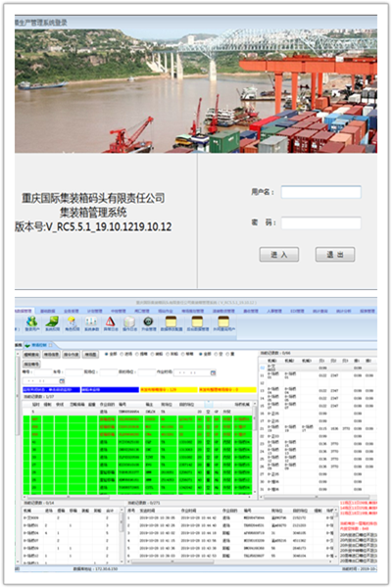Select the 空 radio button

216,354
